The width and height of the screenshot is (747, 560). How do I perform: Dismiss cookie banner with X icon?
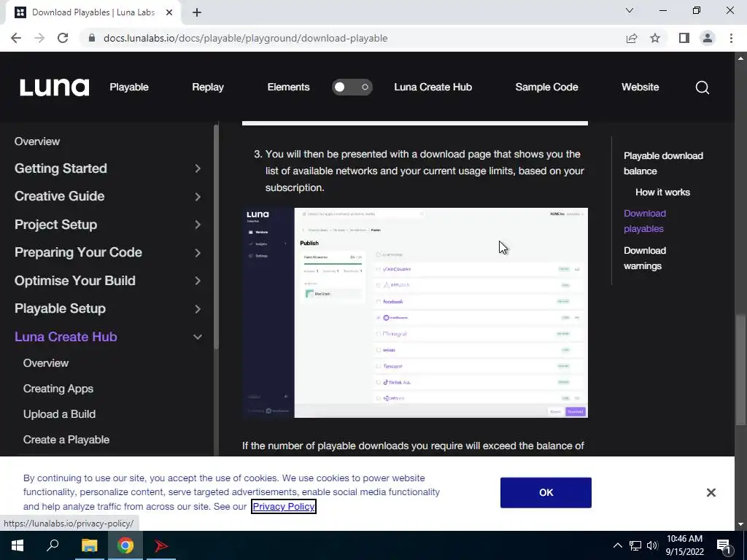[x=711, y=492]
